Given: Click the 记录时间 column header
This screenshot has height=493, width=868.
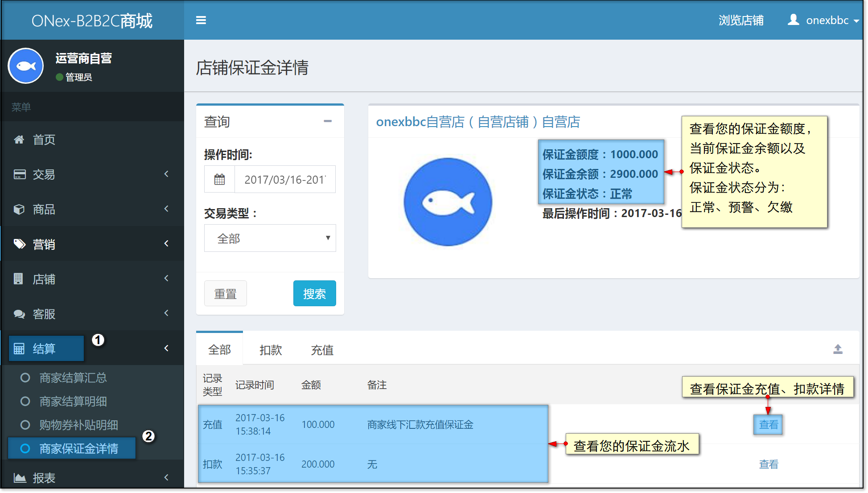Looking at the screenshot, I should tap(255, 385).
